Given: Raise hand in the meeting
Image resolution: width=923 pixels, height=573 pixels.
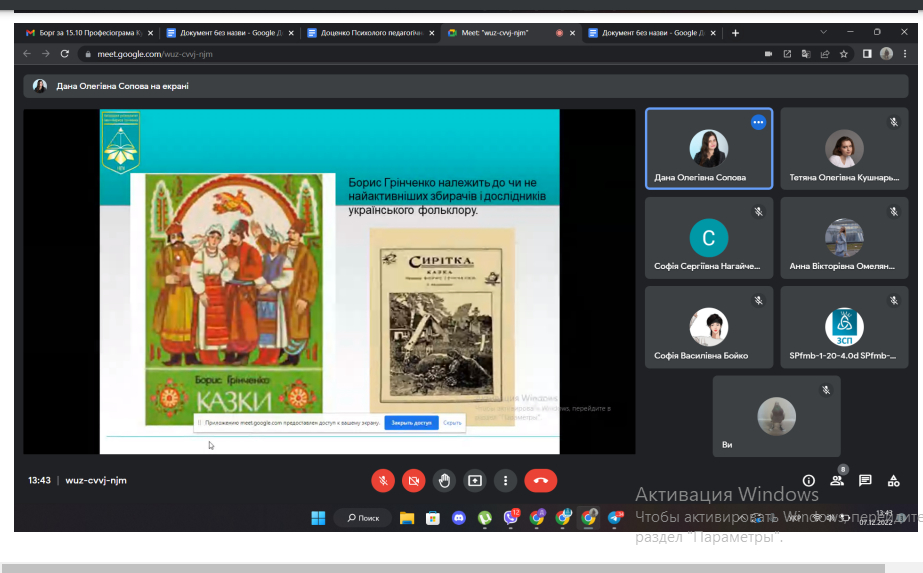Looking at the screenshot, I should (445, 480).
